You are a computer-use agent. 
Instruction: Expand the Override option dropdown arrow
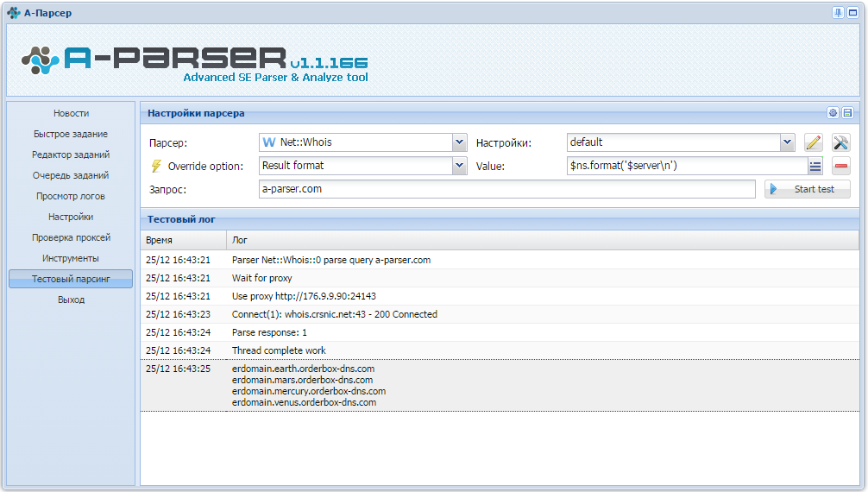tap(460, 166)
